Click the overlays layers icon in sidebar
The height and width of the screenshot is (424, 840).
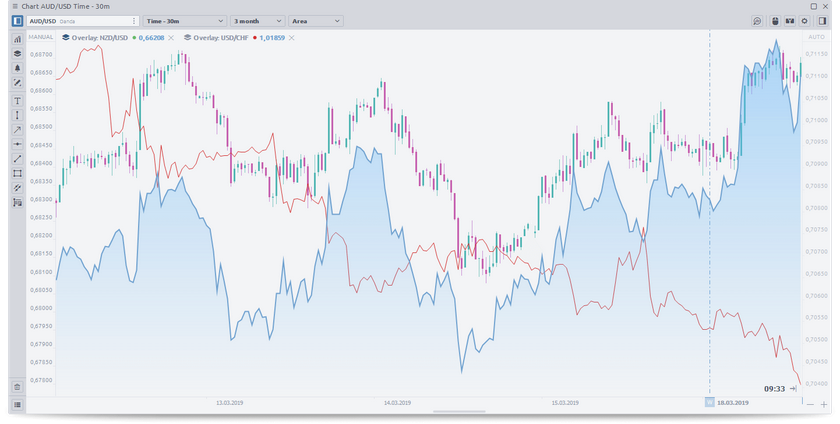click(x=17, y=54)
